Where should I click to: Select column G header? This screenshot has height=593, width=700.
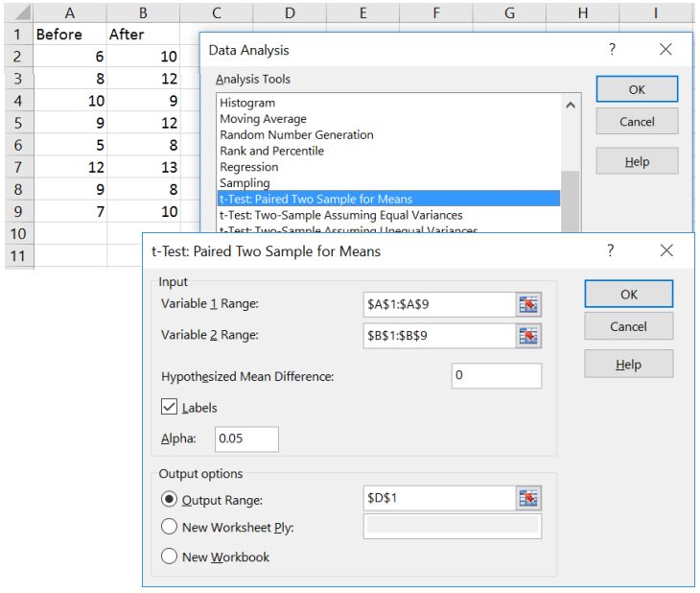(x=509, y=13)
